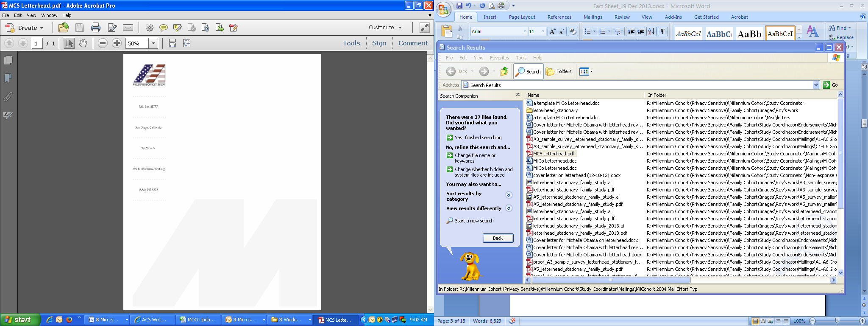The width and height of the screenshot is (868, 326).
Task: Click the Paste icon in Word ribbon
Action: point(447,31)
